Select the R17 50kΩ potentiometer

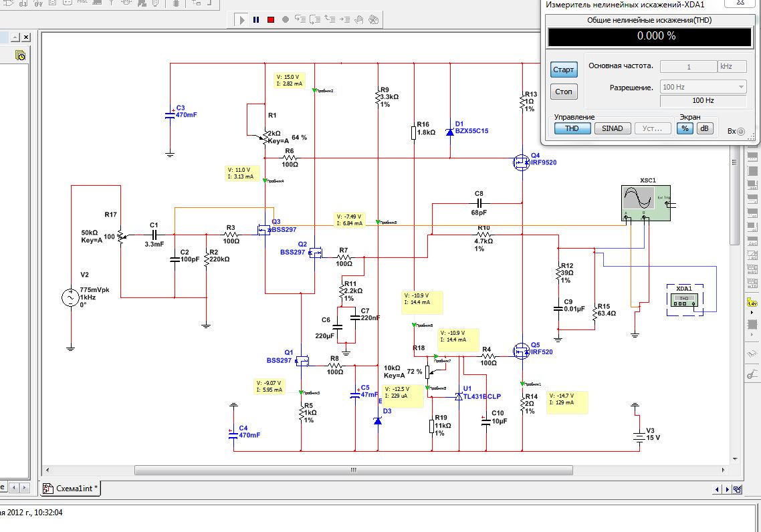coord(120,237)
